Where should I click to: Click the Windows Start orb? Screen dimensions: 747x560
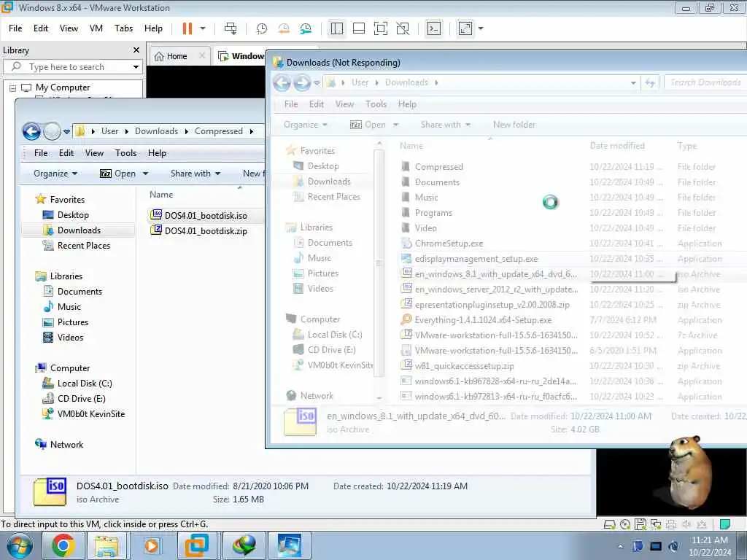click(x=19, y=545)
